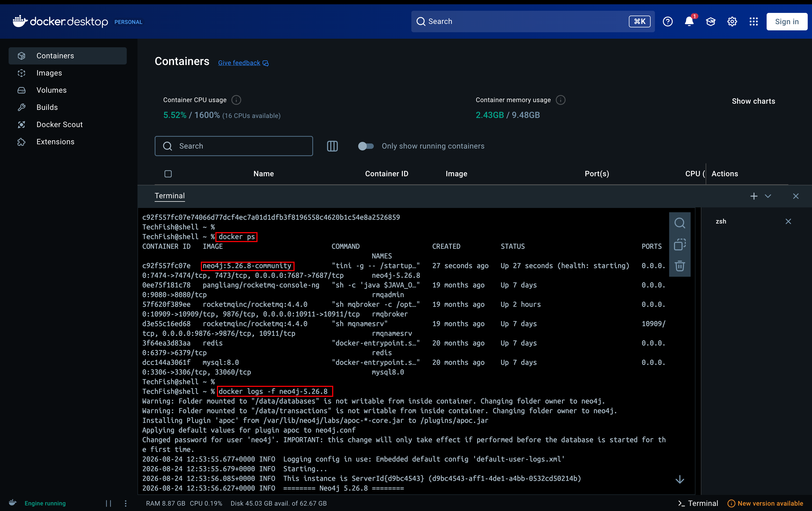
Task: Click the terminal clear trash icon
Action: click(679, 266)
